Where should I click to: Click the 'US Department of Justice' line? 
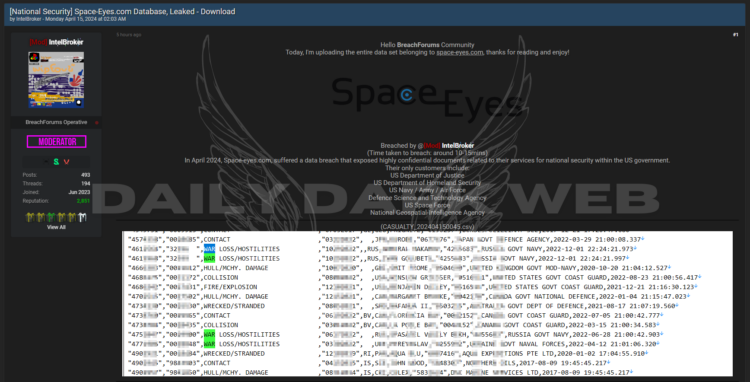(427, 175)
